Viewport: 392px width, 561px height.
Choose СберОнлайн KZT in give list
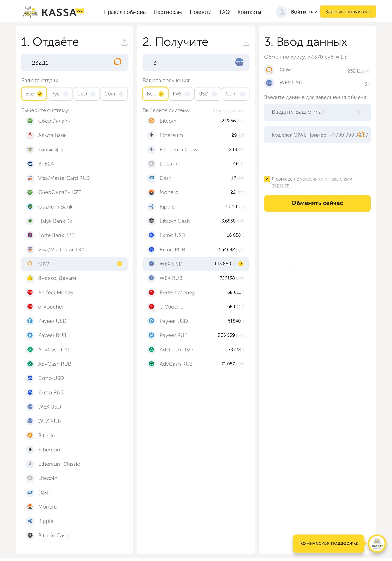click(74, 192)
